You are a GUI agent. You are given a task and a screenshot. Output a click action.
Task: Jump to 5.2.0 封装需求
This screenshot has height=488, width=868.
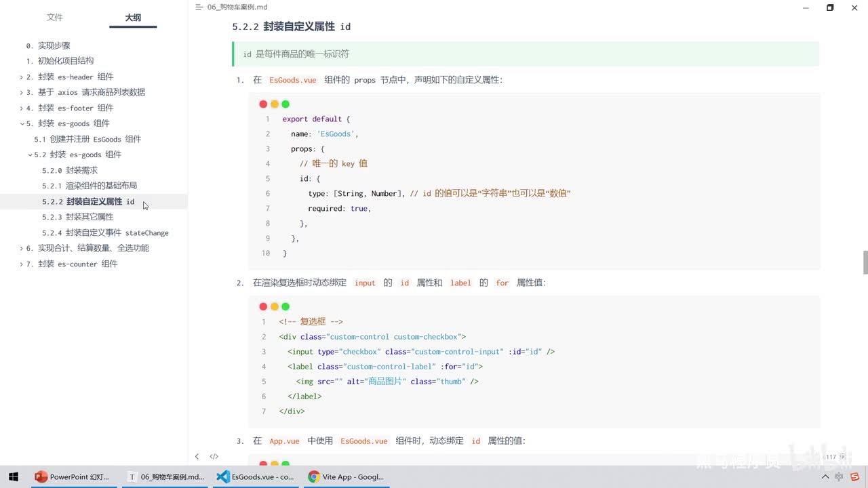click(x=70, y=170)
